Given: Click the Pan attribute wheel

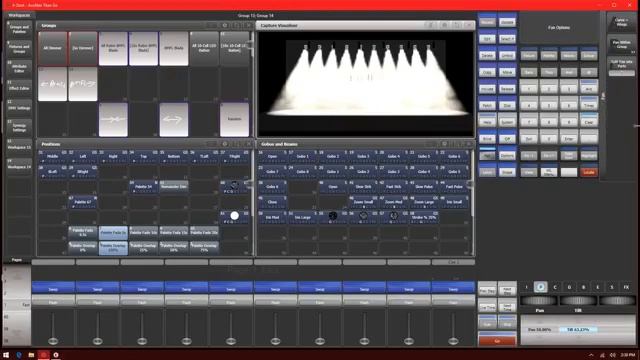Looking at the screenshot, I should coord(539,301).
